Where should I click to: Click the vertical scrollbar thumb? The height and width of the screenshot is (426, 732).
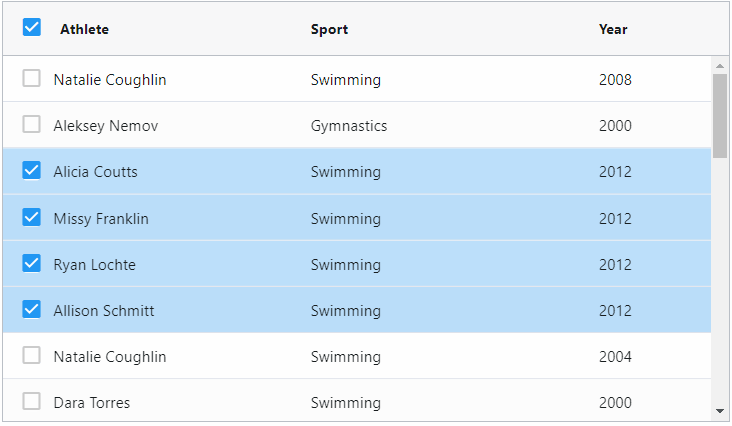[x=720, y=116]
